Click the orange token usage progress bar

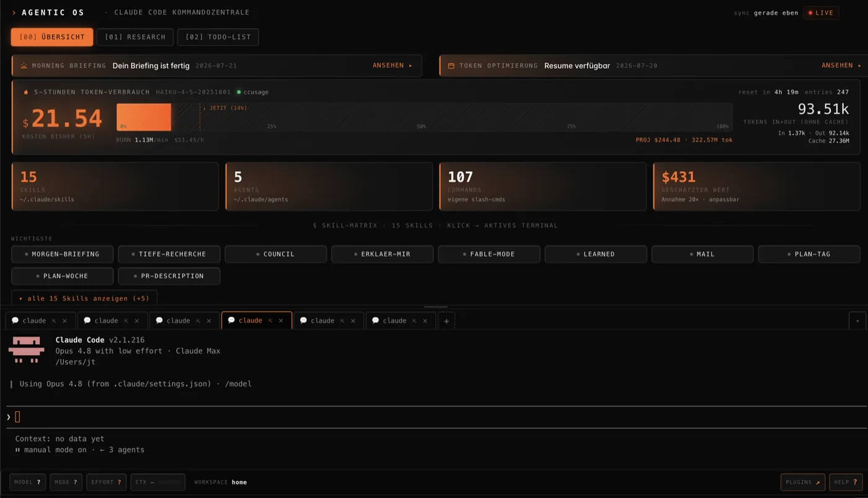click(x=144, y=117)
